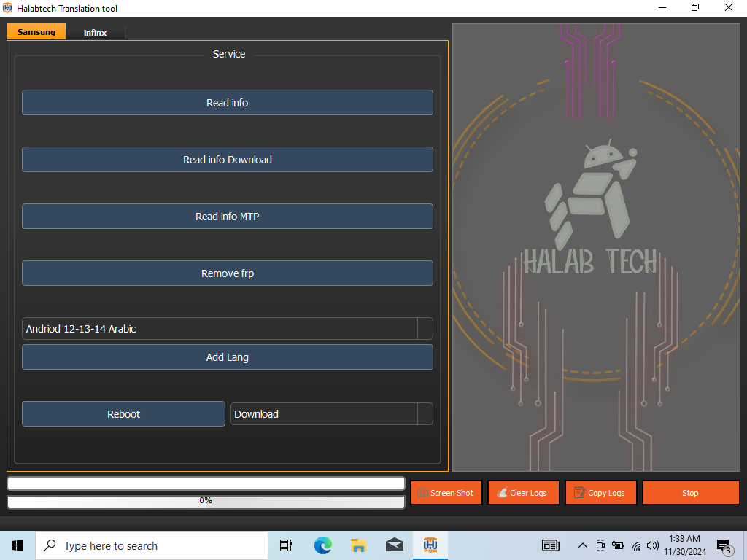Click the Read info button
Screen dimensions: 747x560
(x=228, y=102)
